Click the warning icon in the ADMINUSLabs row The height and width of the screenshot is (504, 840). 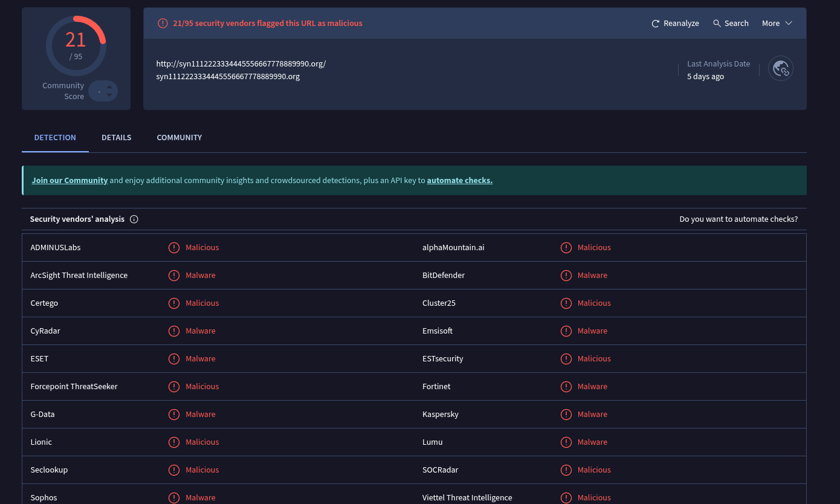click(x=174, y=248)
